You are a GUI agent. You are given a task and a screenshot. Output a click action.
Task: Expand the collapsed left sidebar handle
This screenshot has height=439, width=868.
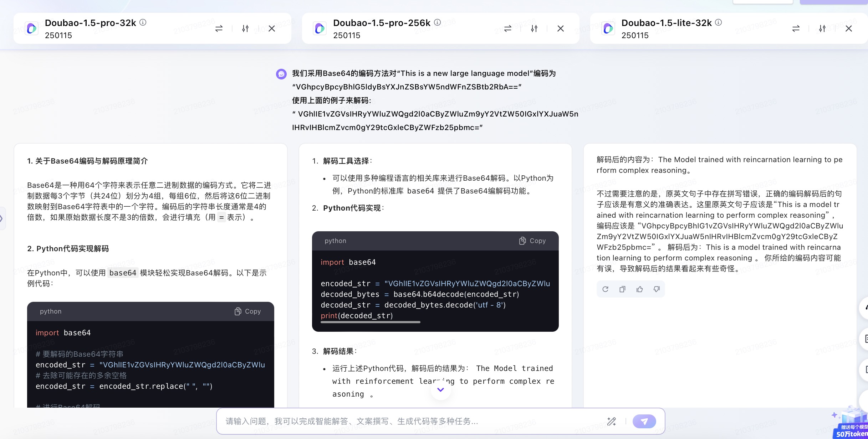pos(2,218)
